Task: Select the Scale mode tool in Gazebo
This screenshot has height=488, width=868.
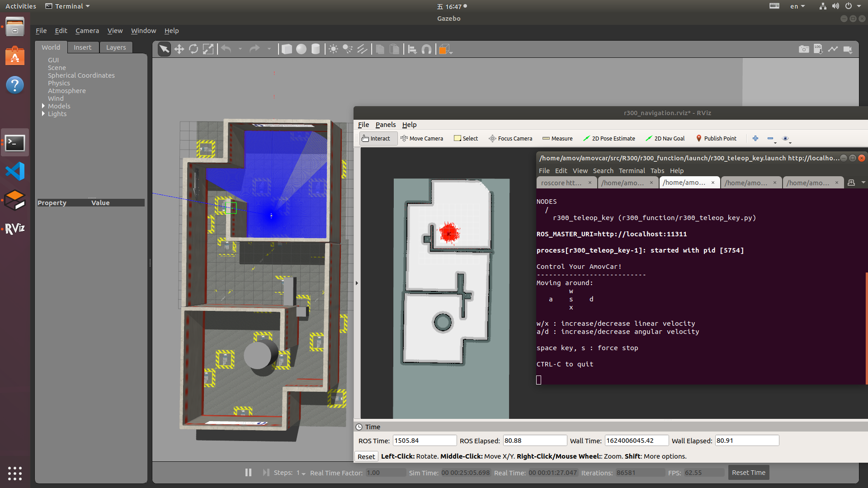Action: pyautogui.click(x=208, y=49)
